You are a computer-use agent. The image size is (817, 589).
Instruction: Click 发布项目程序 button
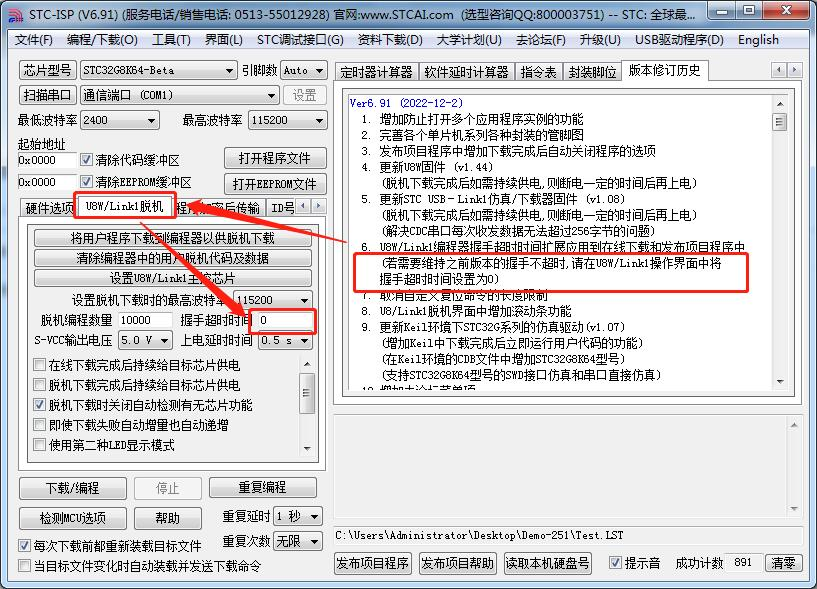pos(373,563)
